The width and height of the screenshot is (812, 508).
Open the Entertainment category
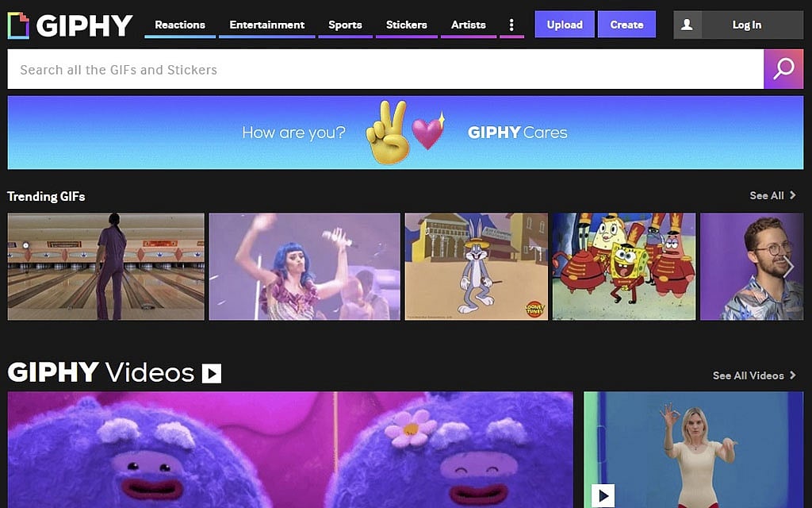coord(266,25)
